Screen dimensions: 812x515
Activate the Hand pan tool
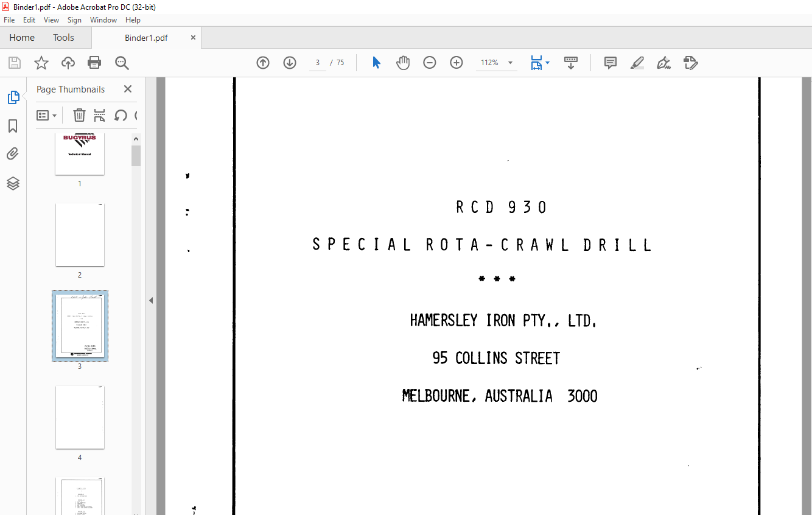click(x=403, y=63)
